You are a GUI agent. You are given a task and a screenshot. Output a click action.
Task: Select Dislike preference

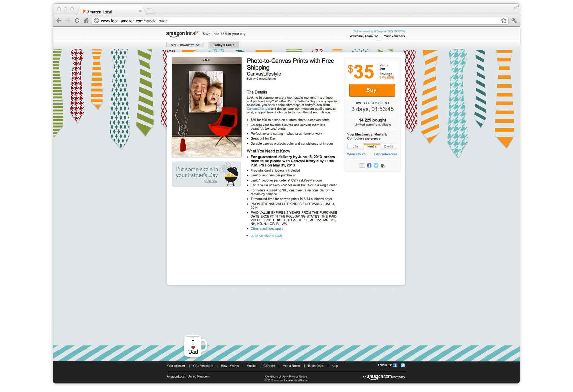click(x=389, y=146)
